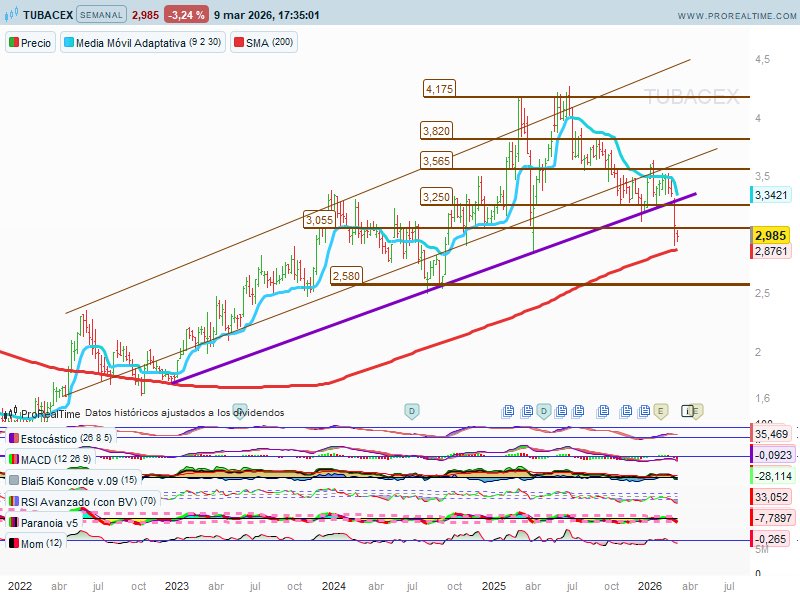The width and height of the screenshot is (800, 600).
Task: Open the leftmost news document icon
Action: (x=508, y=411)
